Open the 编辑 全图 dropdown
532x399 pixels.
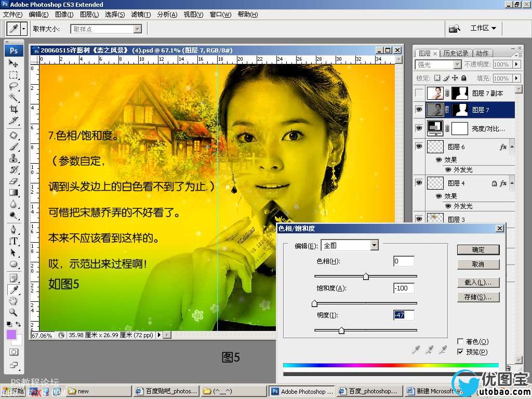[x=374, y=245]
